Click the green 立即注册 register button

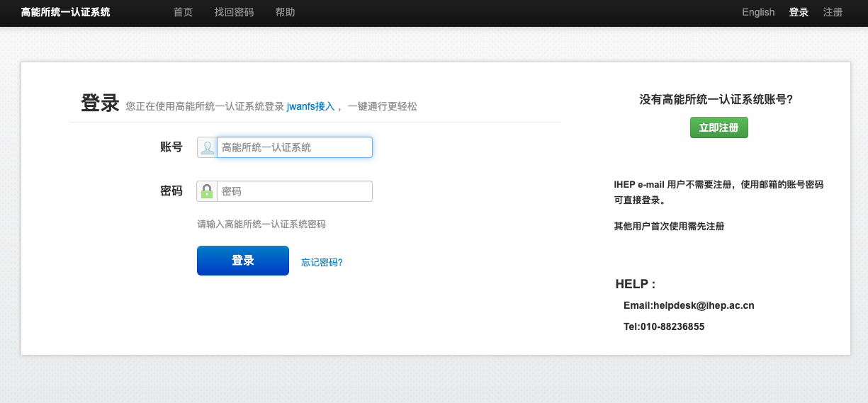(719, 127)
